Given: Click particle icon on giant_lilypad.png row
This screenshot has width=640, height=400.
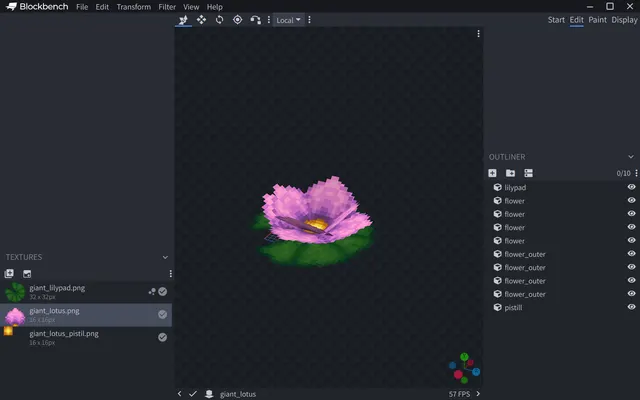Looking at the screenshot, I should 152,291.
